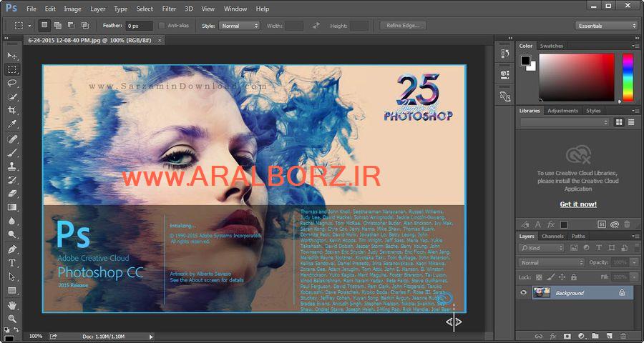Open the Layer menu
Screen dimensions: 644x343
coord(98,9)
